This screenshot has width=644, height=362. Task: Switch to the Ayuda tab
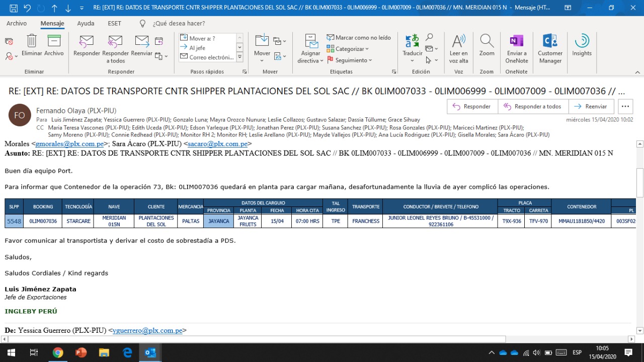(x=86, y=23)
